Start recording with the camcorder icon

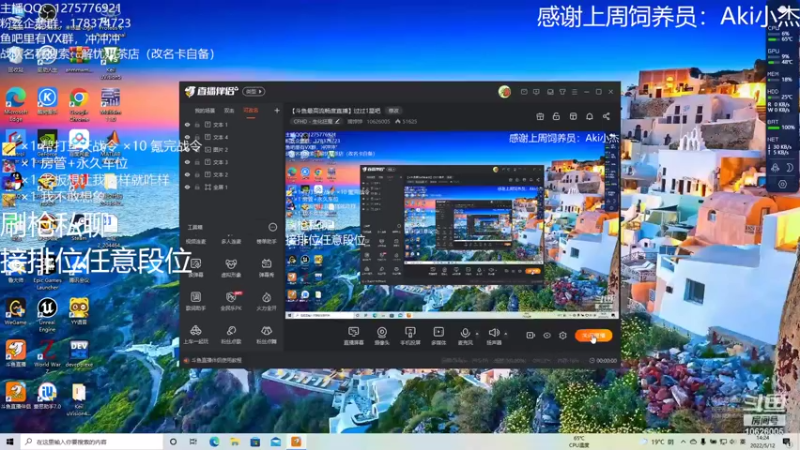click(x=531, y=335)
